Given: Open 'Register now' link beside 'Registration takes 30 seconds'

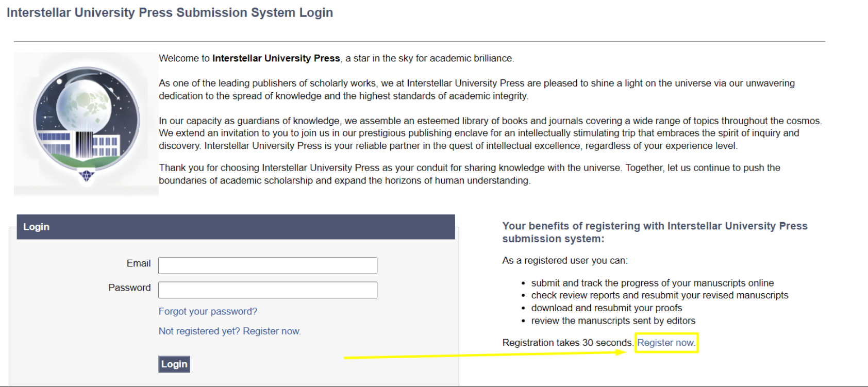Looking at the screenshot, I should click(x=666, y=343).
